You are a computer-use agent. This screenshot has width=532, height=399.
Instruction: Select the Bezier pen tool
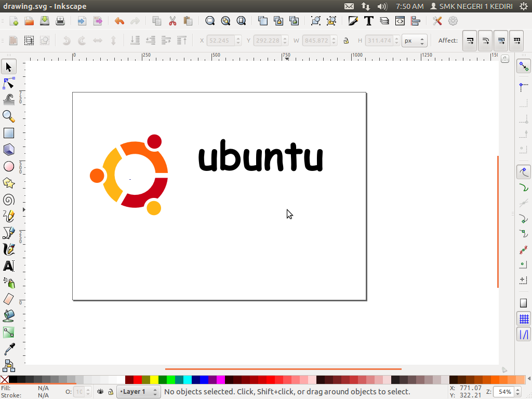(x=8, y=233)
